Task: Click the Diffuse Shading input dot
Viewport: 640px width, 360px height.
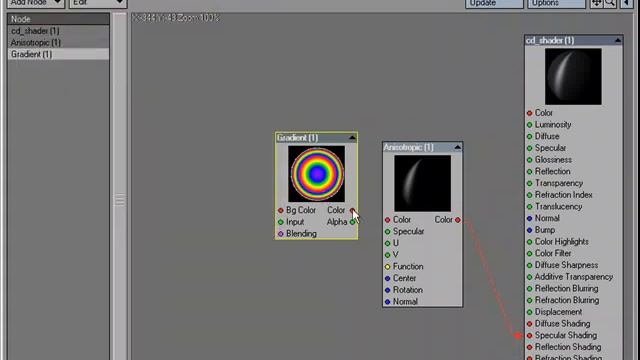Action: click(529, 324)
